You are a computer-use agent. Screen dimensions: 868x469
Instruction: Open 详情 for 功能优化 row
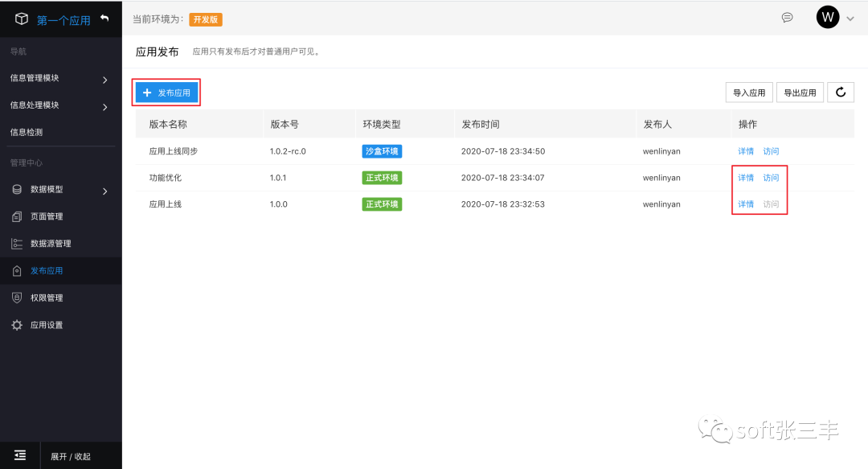(x=746, y=178)
